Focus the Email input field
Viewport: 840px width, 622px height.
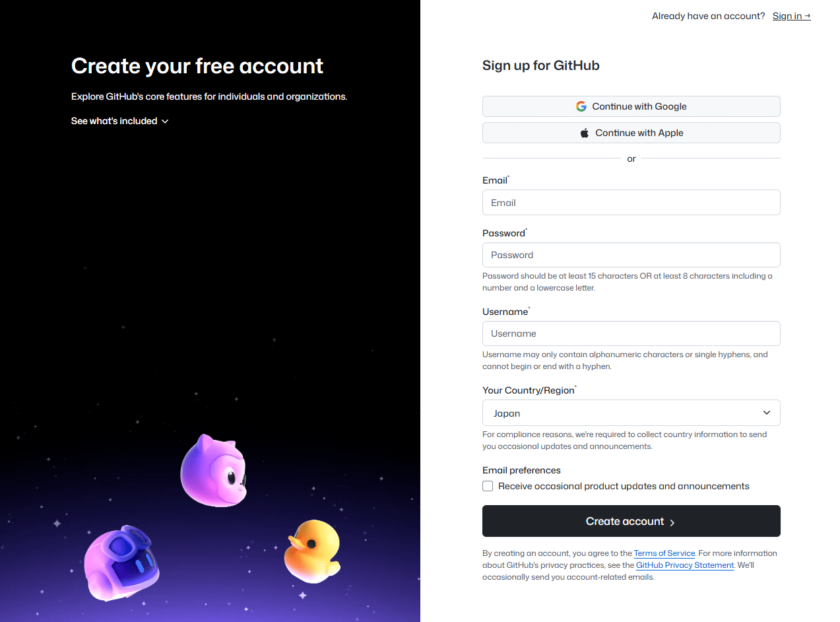tap(631, 203)
